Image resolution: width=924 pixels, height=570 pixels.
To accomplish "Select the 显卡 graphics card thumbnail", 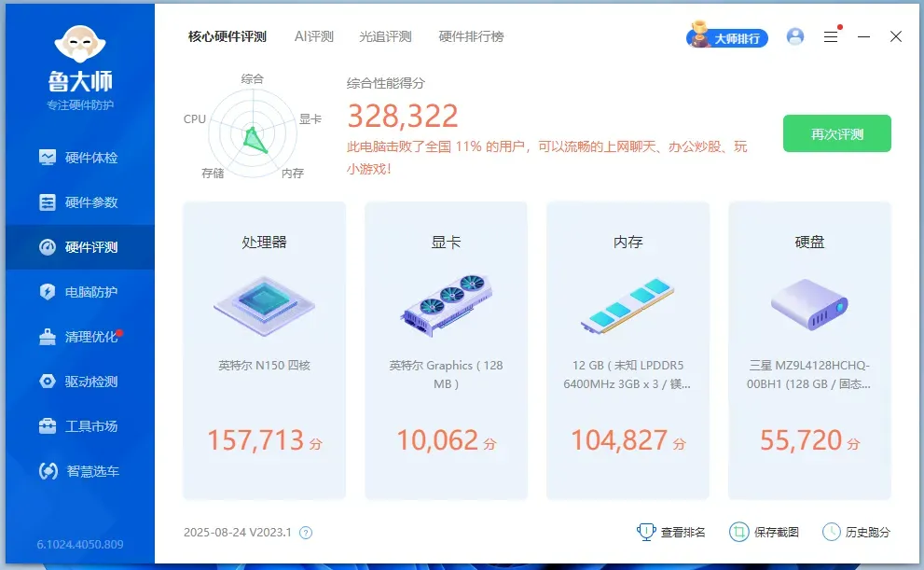I will point(446,304).
